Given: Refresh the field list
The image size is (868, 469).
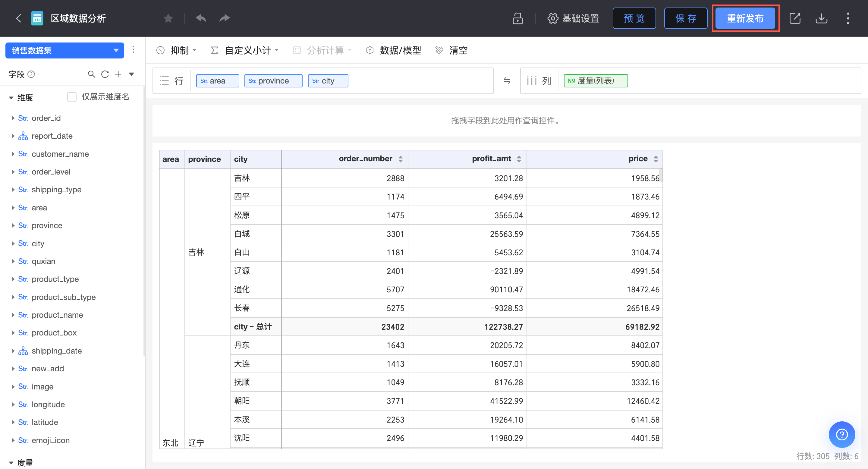Looking at the screenshot, I should coord(105,74).
